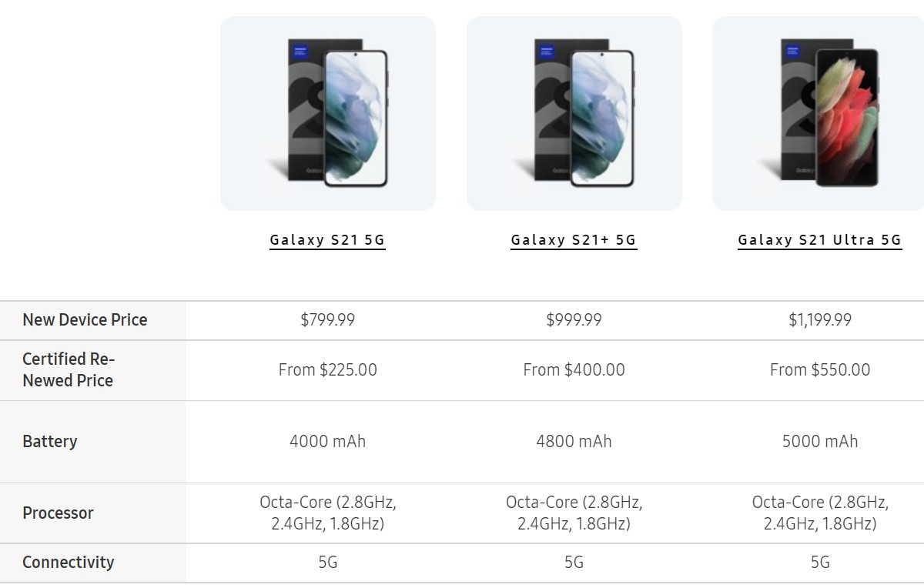The image size is (924, 588).
Task: Select the Certified Re-Newed Price row label
Action: pos(69,369)
